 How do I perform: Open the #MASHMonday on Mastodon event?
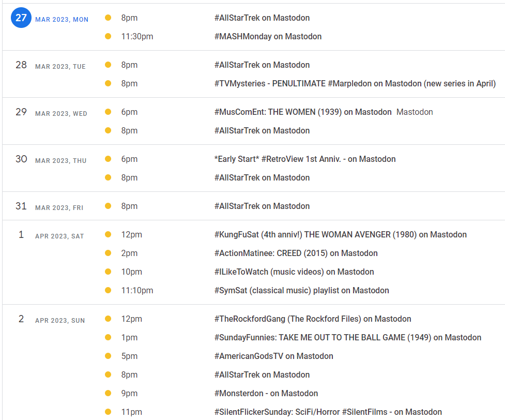268,36
